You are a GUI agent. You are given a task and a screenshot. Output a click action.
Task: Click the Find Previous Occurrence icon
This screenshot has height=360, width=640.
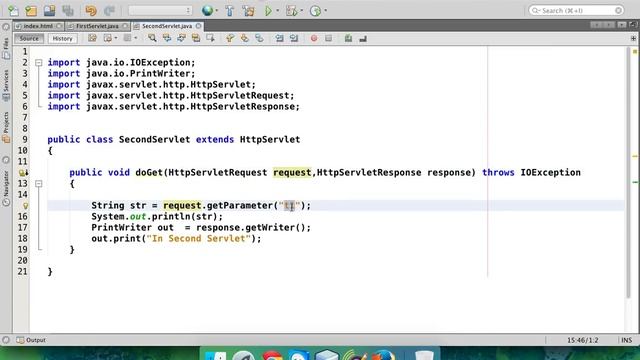tap(167, 38)
